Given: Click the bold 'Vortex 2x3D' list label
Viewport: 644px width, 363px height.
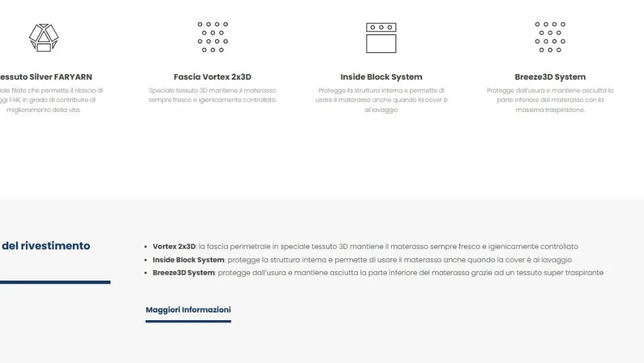Looking at the screenshot, I should 174,247.
